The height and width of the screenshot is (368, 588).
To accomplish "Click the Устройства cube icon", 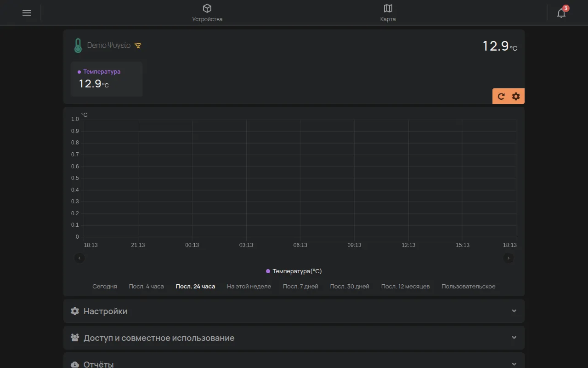I will point(207,8).
